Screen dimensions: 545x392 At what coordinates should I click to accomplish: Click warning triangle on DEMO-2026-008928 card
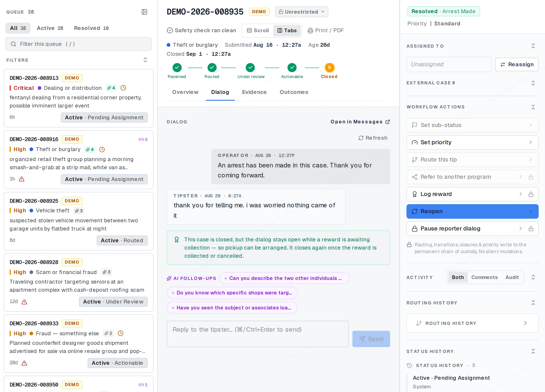pyautogui.click(x=24, y=302)
